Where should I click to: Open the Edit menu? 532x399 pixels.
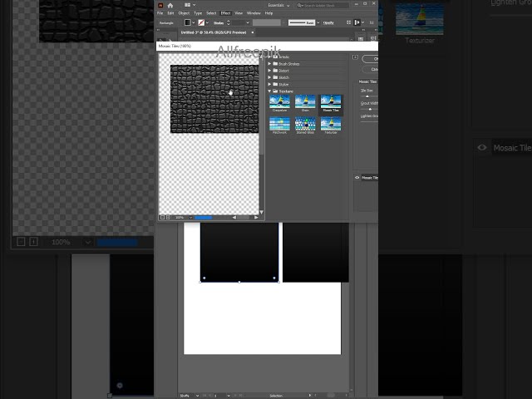pos(170,13)
